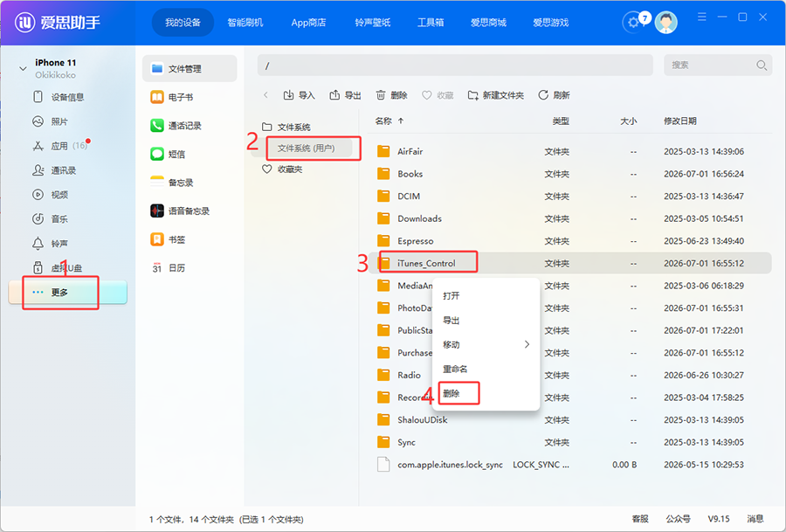This screenshot has width=786, height=532.
Task: Switch to App商店 tab
Action: pos(308,23)
